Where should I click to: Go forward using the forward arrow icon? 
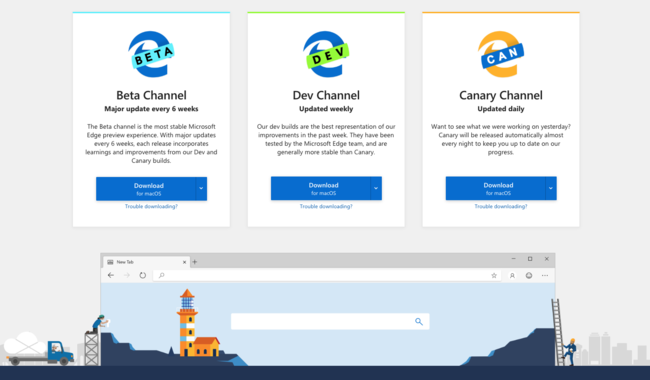(x=127, y=275)
